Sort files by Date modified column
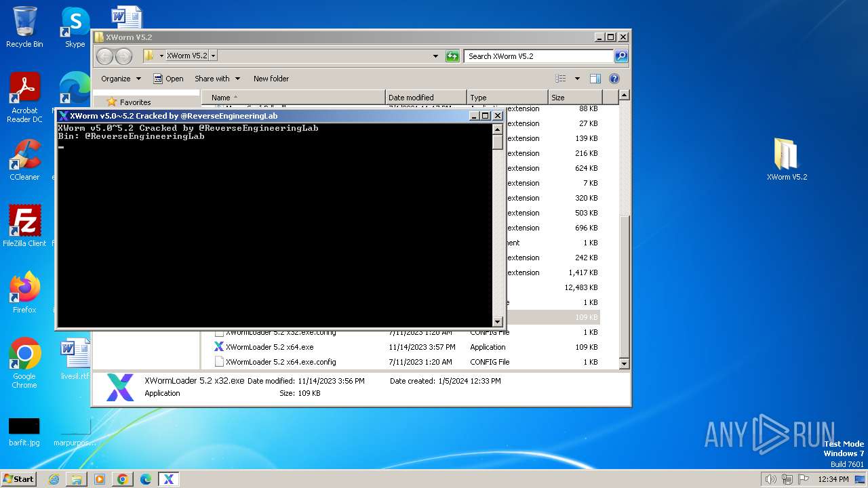Image resolution: width=868 pixels, height=488 pixels. click(426, 98)
